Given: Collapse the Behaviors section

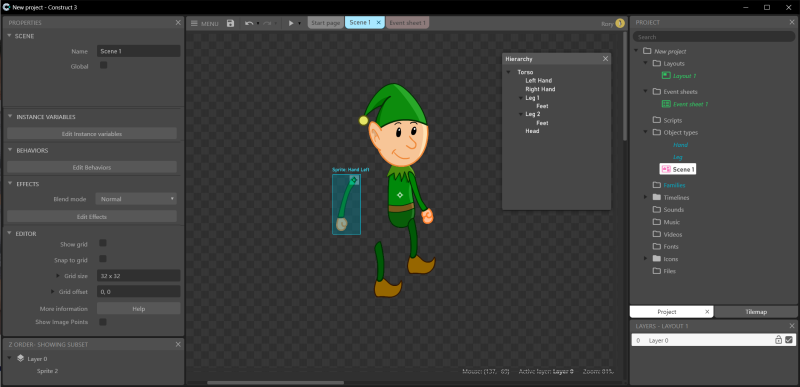Looking at the screenshot, I should 10,150.
